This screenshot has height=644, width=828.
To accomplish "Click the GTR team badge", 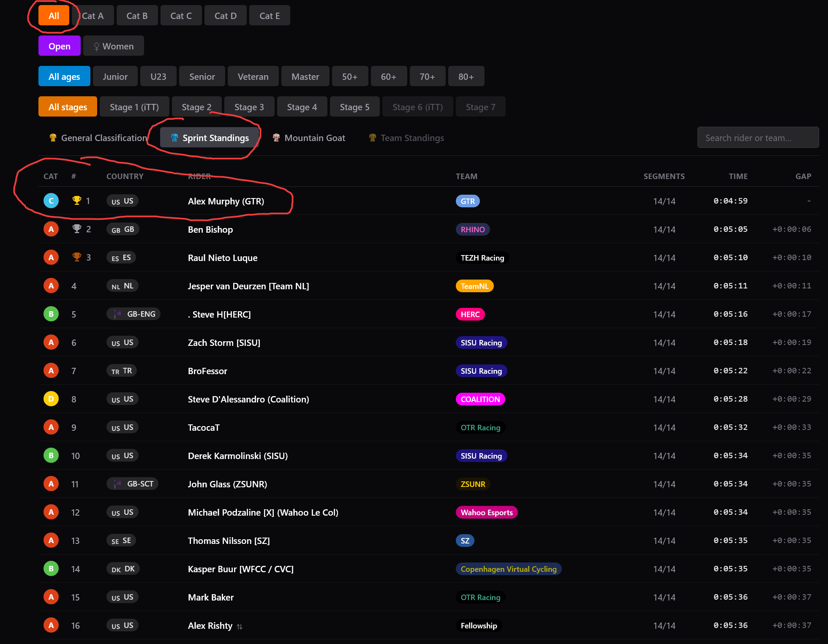I will point(468,201).
